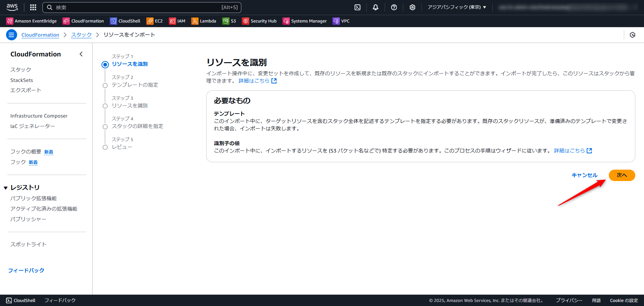Image resolution: width=644 pixels, height=306 pixels.
Task: Go to スタック breadcrumb link
Action: coord(81,35)
